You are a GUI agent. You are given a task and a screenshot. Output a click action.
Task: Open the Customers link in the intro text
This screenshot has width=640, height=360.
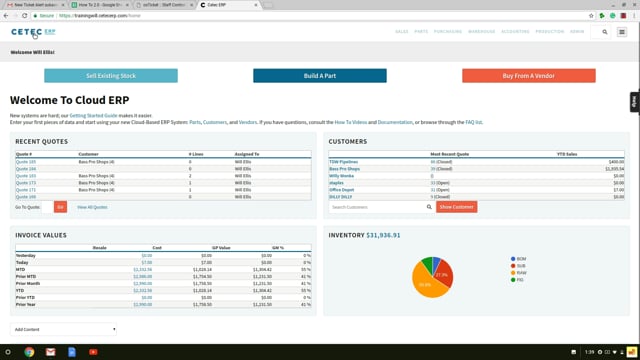coord(215,122)
